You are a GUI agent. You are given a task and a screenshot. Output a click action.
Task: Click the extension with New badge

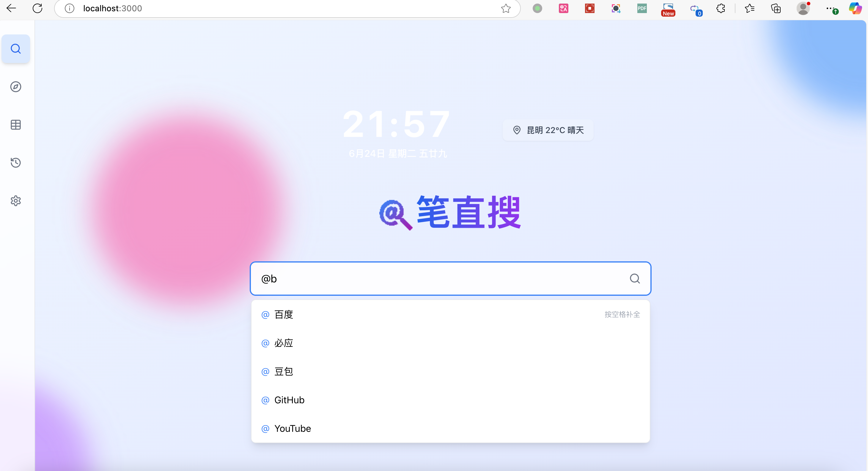(x=668, y=9)
